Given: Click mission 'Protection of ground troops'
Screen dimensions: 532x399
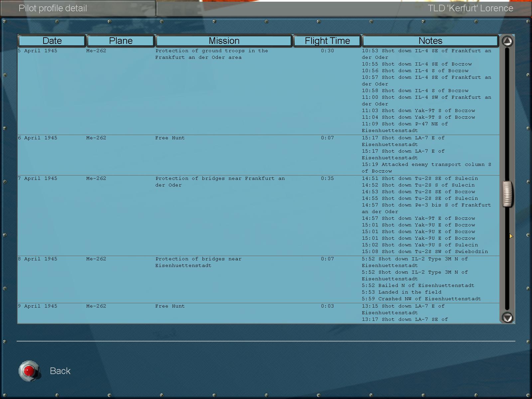Looking at the screenshot, I should [x=212, y=54].
